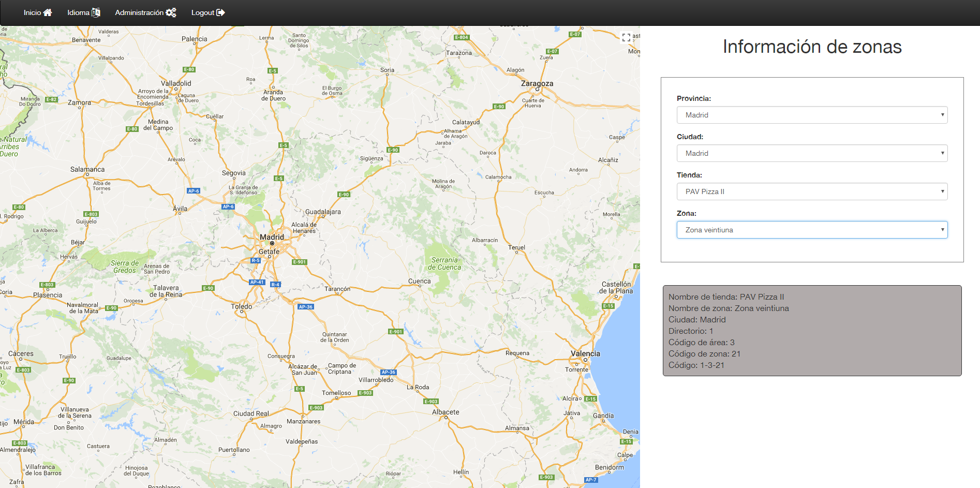Screen dimensions: 980x488
Task: Click the Albacete label on the map
Action: (x=446, y=412)
